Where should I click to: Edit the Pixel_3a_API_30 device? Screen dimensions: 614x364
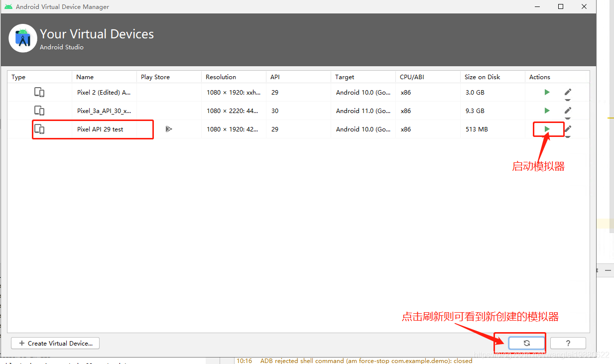click(x=568, y=110)
